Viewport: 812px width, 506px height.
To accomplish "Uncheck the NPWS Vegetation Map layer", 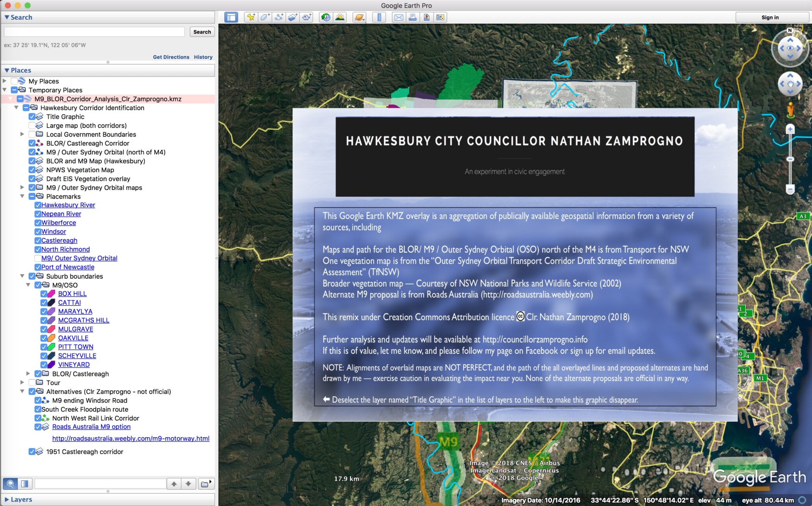I will point(32,170).
